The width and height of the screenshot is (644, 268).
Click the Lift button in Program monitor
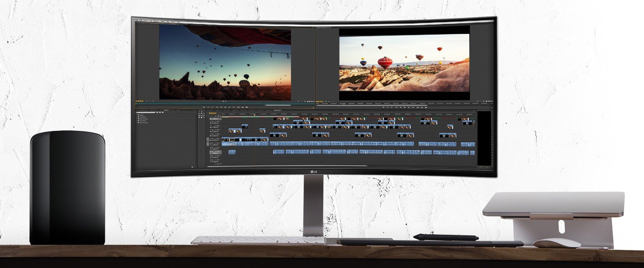pos(418,107)
